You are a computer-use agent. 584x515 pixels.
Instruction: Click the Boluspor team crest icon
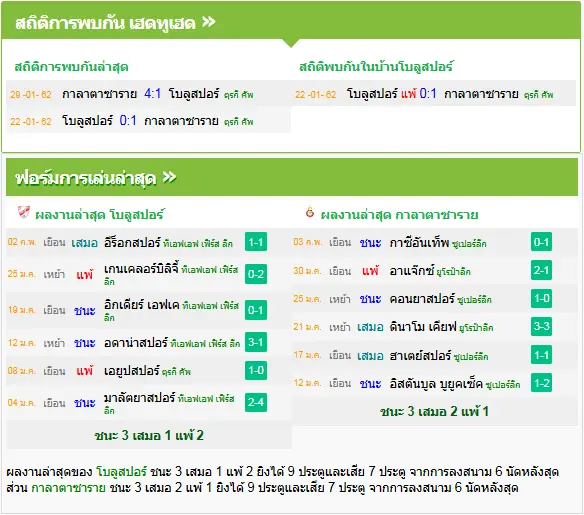[x=24, y=212]
